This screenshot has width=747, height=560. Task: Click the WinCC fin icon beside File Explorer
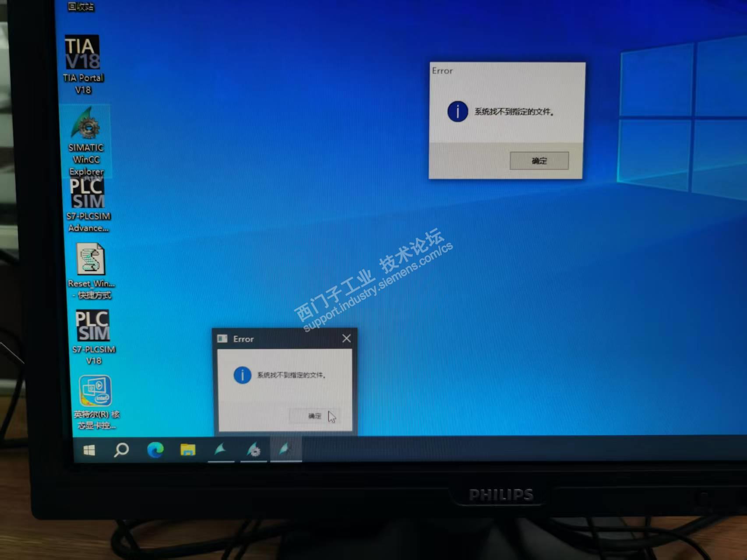pos(220,449)
